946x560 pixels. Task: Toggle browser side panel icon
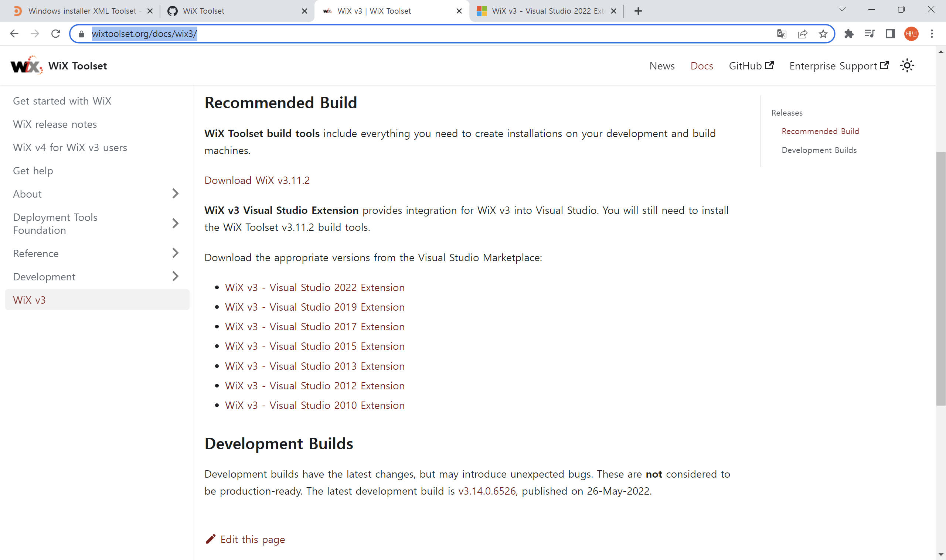click(x=890, y=34)
